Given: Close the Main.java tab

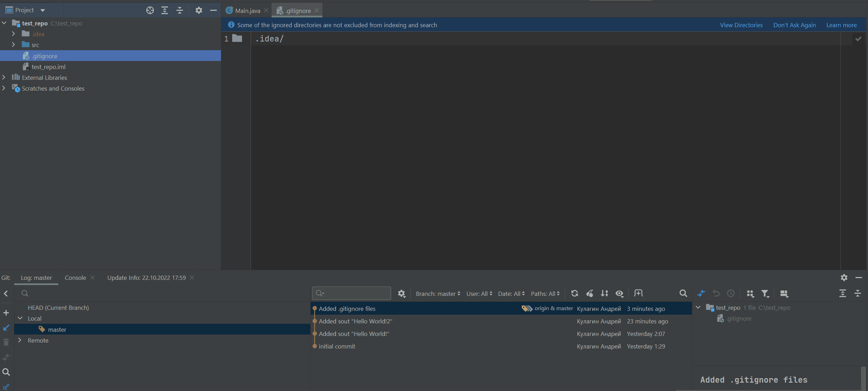Looking at the screenshot, I should pyautogui.click(x=266, y=10).
